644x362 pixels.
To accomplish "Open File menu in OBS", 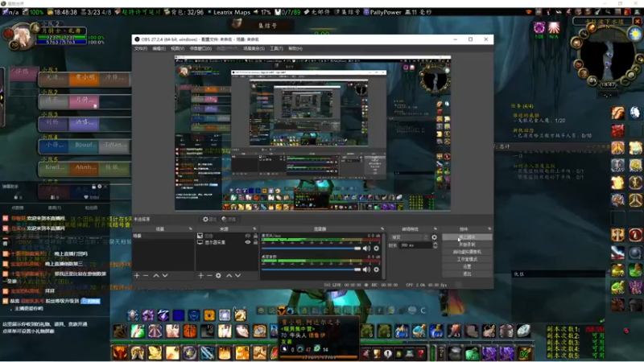I will (140, 48).
